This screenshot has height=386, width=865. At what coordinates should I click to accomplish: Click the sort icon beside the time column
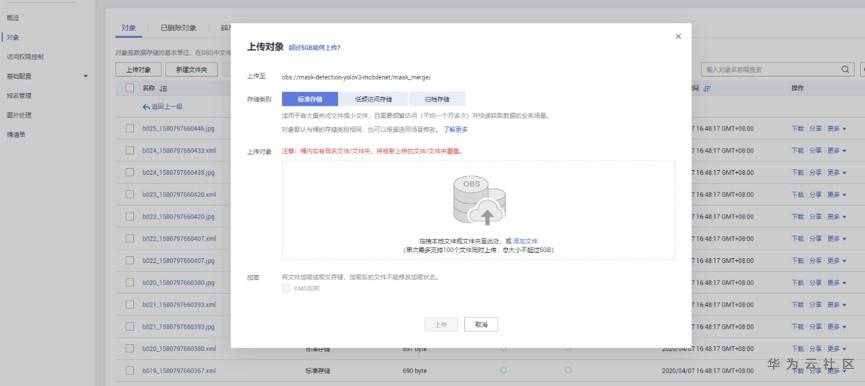click(x=707, y=88)
